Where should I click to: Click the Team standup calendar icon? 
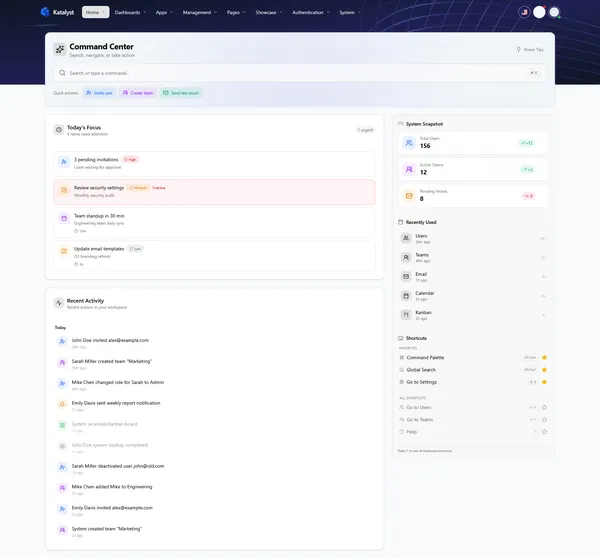[64, 218]
